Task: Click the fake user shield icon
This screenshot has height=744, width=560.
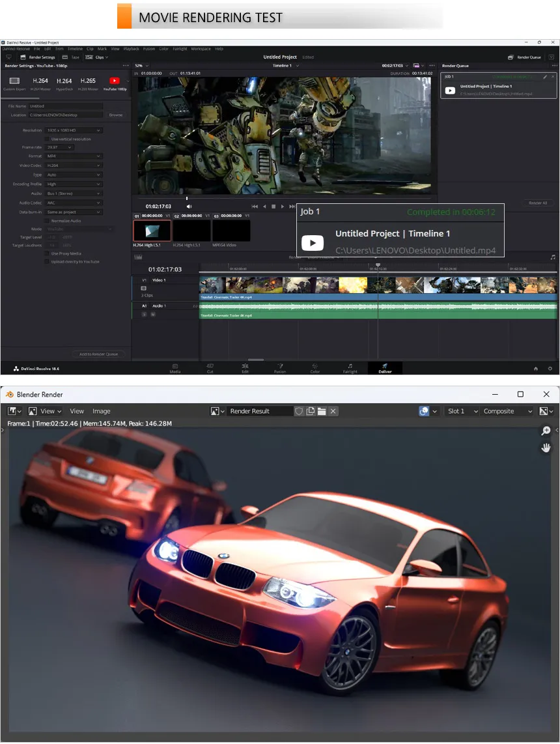Action: pyautogui.click(x=300, y=411)
